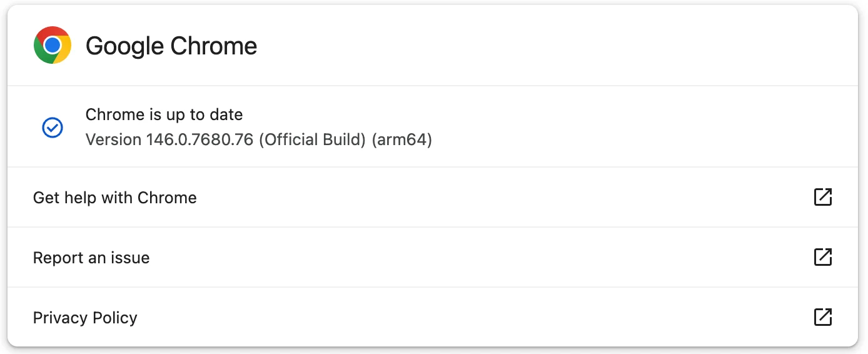Click the "(arm64)" architecture text
This screenshot has width=868, height=354.
click(401, 139)
